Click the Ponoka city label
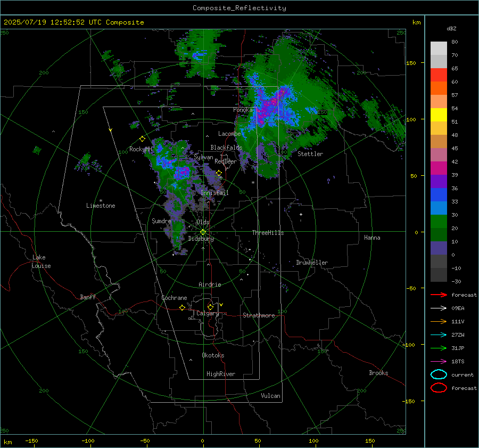479x448 pixels. click(243, 110)
